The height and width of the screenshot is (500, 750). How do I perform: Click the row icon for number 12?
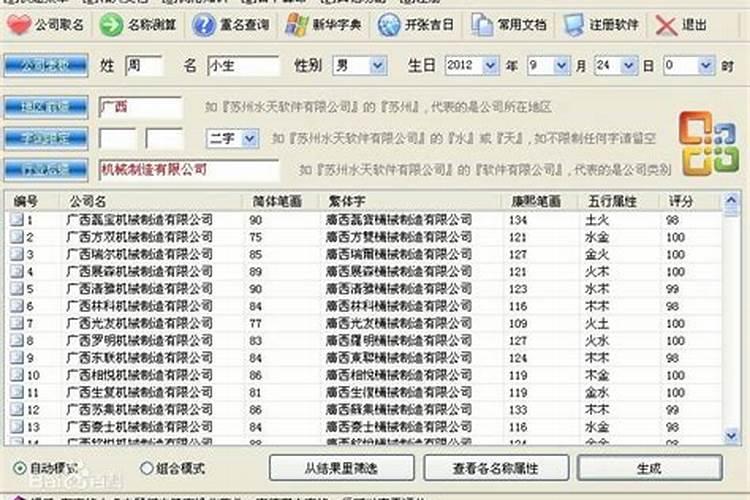point(17,409)
